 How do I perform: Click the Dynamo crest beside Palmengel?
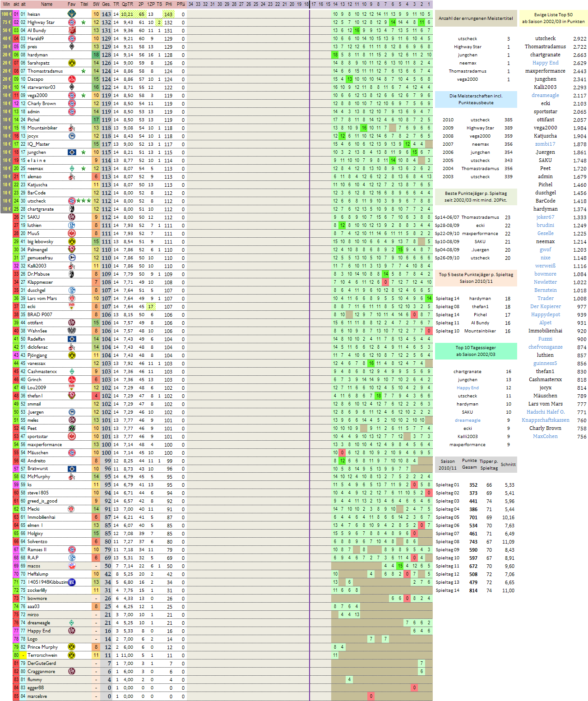[x=71, y=249]
